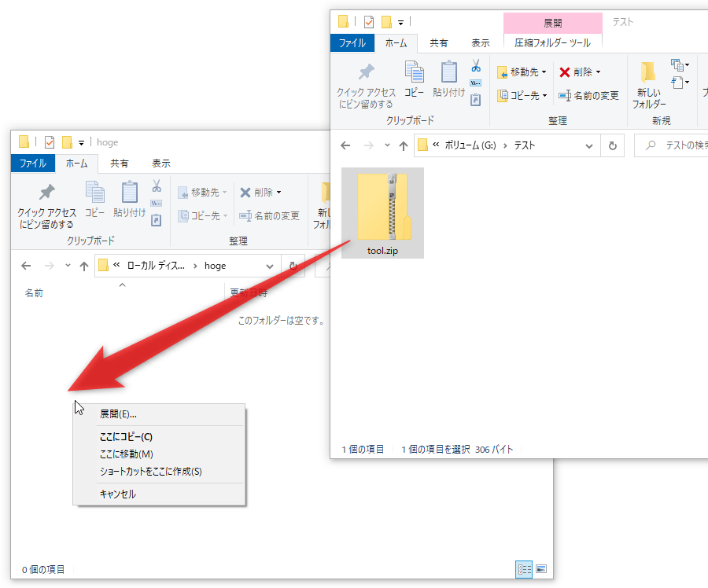Click scissors cut icon in テスト window

point(476,66)
